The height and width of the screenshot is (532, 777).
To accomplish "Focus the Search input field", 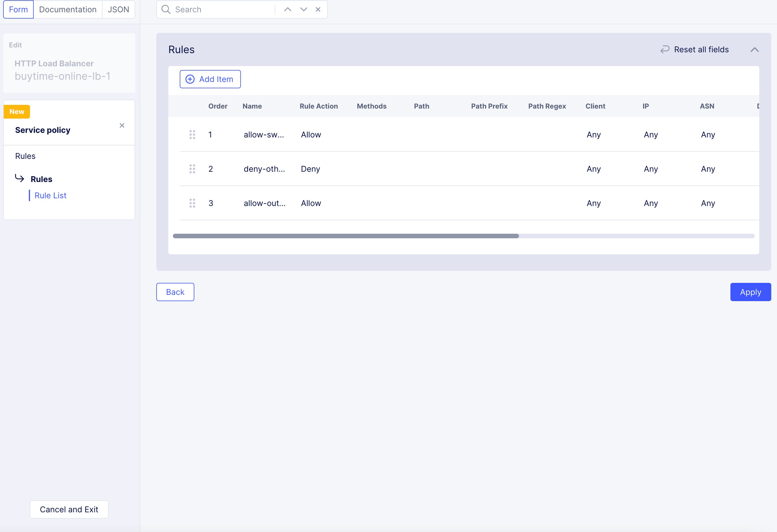I will pyautogui.click(x=222, y=9).
